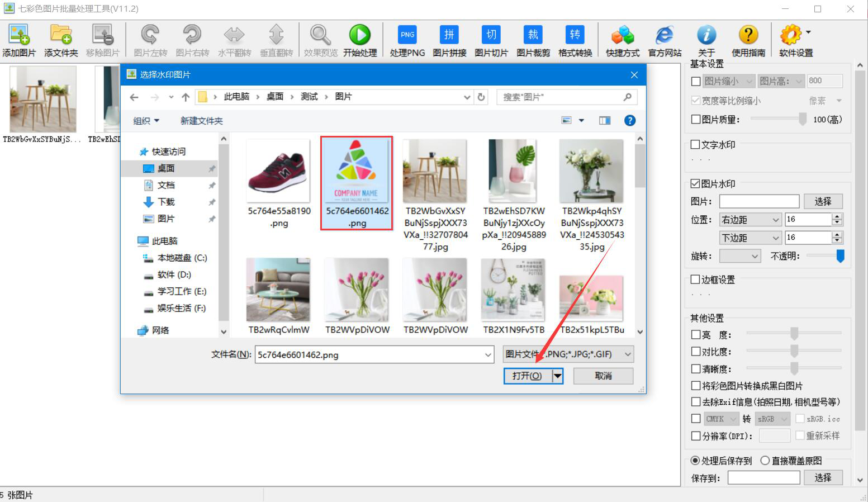Open the 处理PNG tool
Image resolution: width=868 pixels, height=502 pixels.
[x=407, y=40]
